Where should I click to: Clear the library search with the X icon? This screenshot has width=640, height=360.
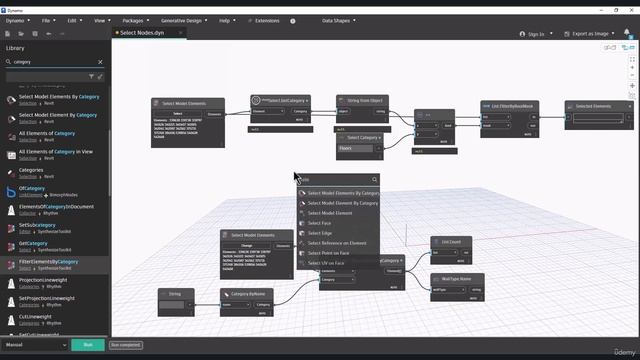(100, 62)
